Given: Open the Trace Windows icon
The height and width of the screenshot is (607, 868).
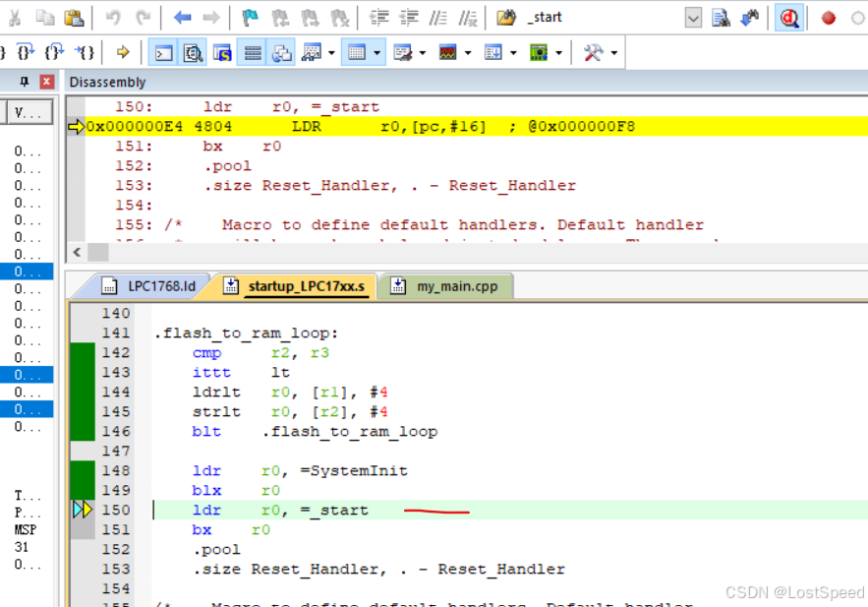Looking at the screenshot, I should pos(492,53).
